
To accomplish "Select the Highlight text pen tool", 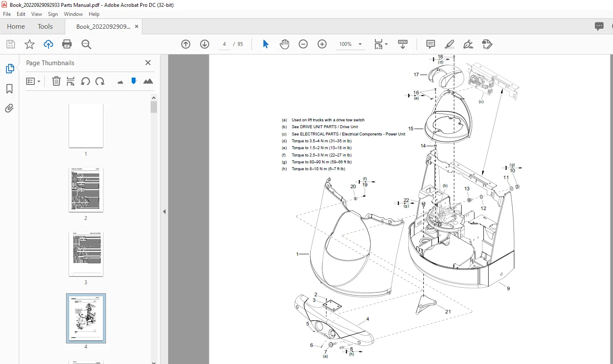I will [450, 44].
